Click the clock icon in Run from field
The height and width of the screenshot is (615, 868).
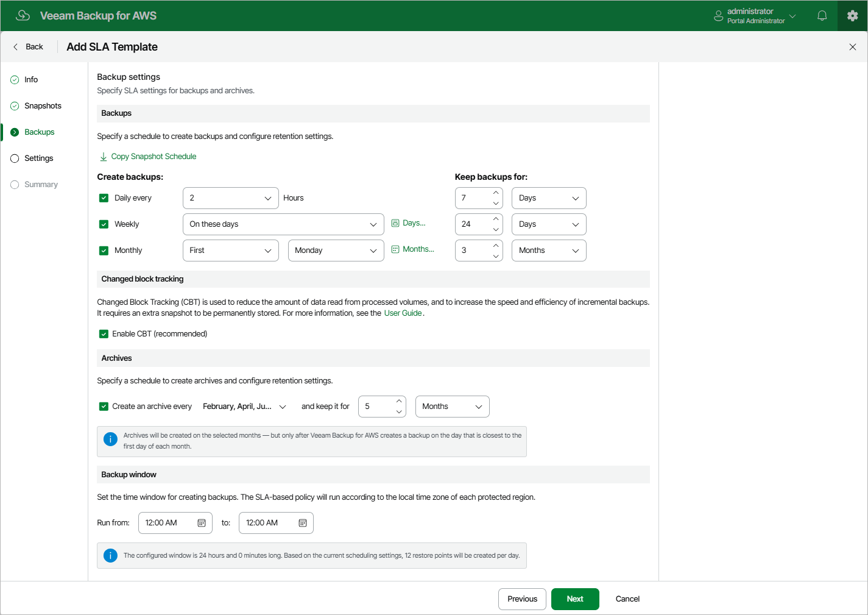[203, 522]
